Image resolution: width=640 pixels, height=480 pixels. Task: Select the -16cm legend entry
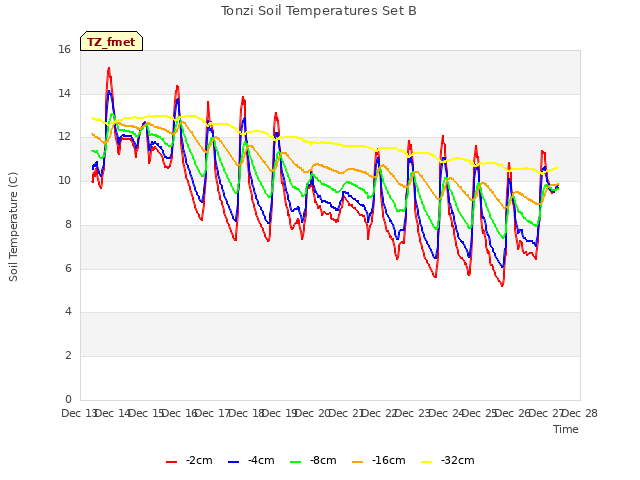(378, 460)
